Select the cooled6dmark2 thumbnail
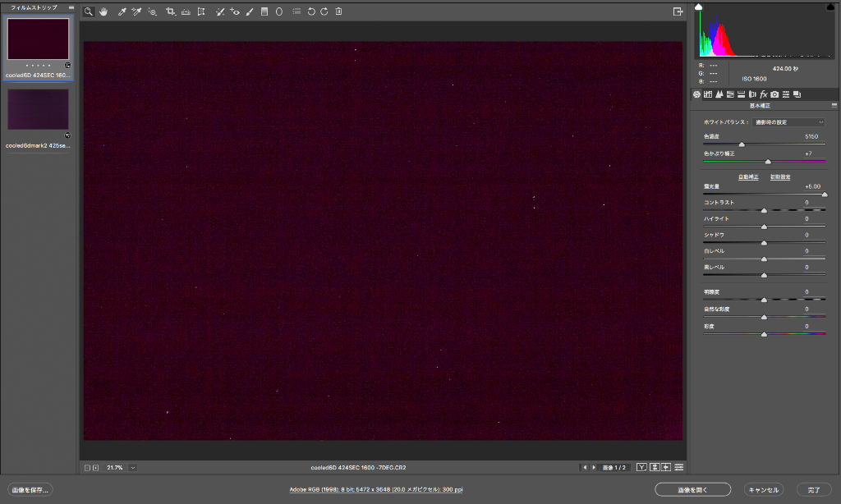 38,109
